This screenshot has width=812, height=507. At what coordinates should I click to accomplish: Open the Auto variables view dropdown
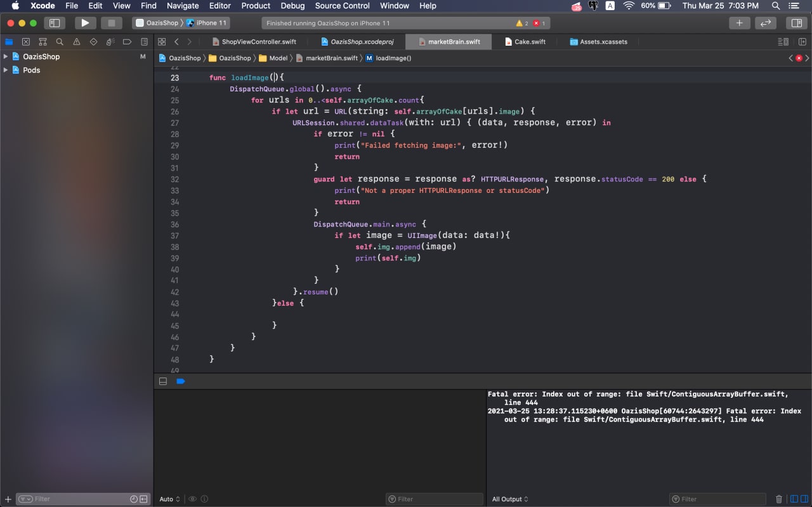click(x=169, y=499)
